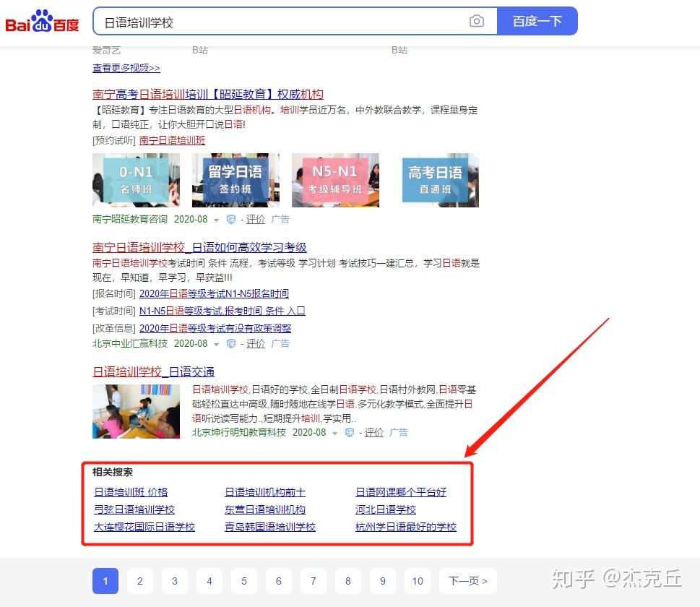Open N1-N5日语等级考试,报考时间 条件 入口 link

pyautogui.click(x=222, y=311)
